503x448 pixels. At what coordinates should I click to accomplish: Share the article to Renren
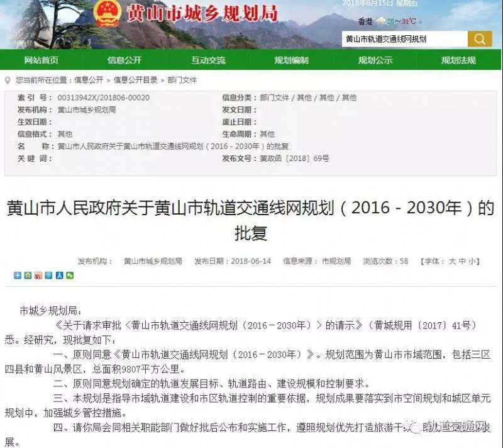[59, 276]
